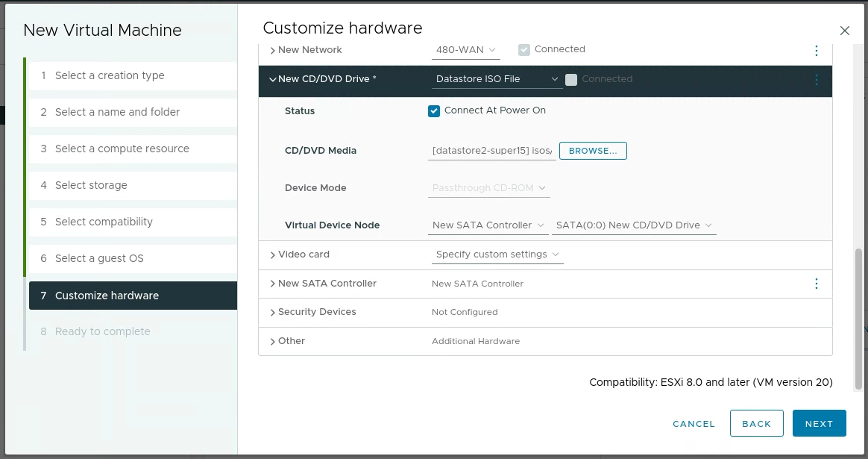868x459 pixels.
Task: Toggle CD/DVD Drive Connected checkbox
Action: tap(570, 79)
